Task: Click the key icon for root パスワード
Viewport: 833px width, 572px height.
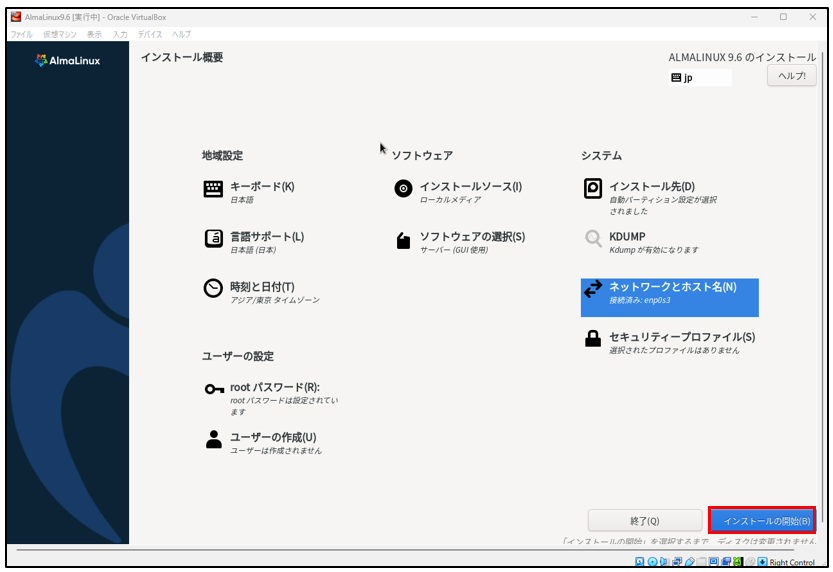Action: coord(213,390)
